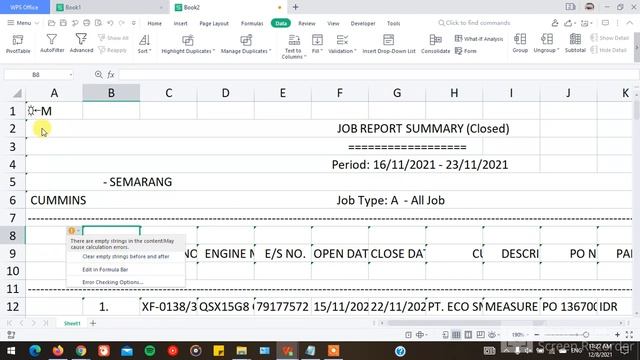Add a new document tab with plus
This screenshot has height=360, width=640.
click(x=296, y=7)
